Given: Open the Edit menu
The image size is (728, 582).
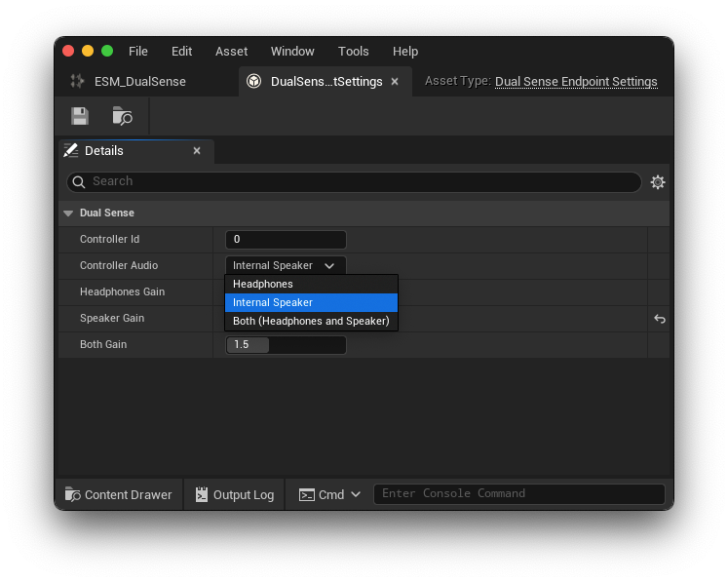Looking at the screenshot, I should pyautogui.click(x=181, y=51).
